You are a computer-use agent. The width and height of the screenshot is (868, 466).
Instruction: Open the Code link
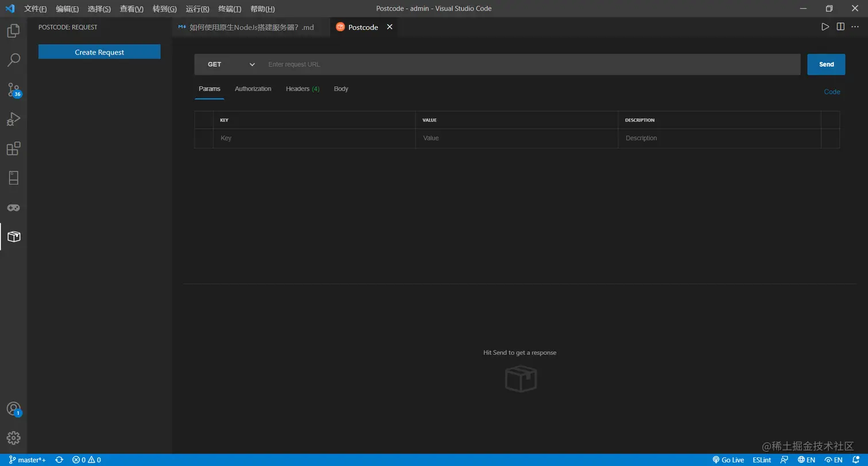[832, 92]
